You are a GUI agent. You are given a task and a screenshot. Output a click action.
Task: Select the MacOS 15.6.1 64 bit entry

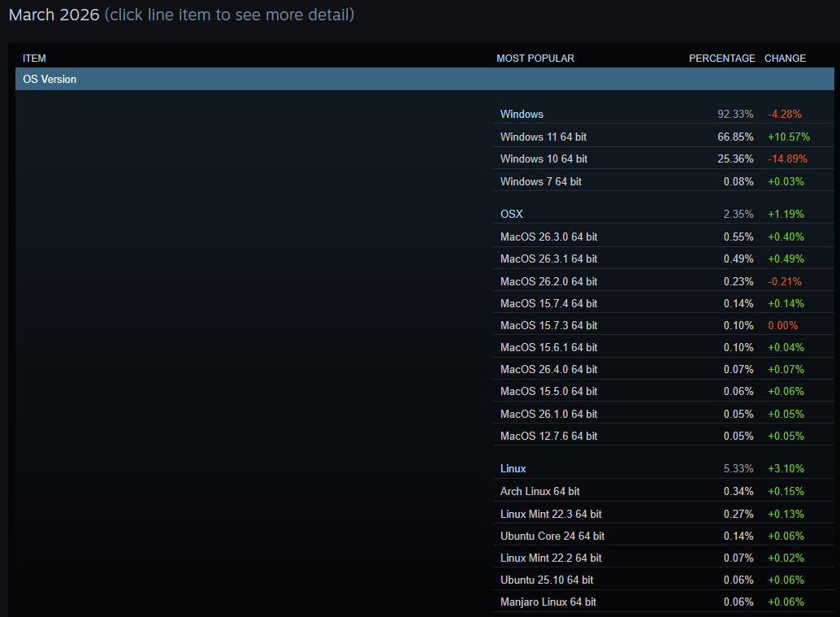tap(663, 347)
